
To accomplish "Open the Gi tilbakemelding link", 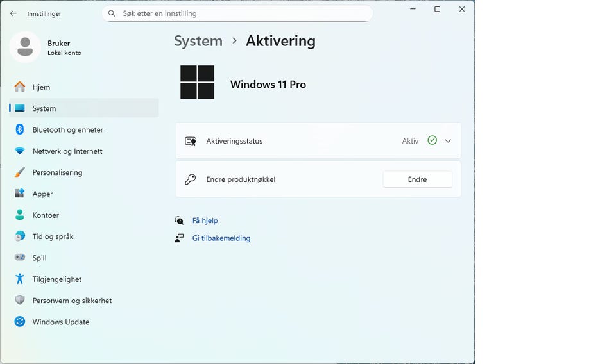I will tap(221, 238).
